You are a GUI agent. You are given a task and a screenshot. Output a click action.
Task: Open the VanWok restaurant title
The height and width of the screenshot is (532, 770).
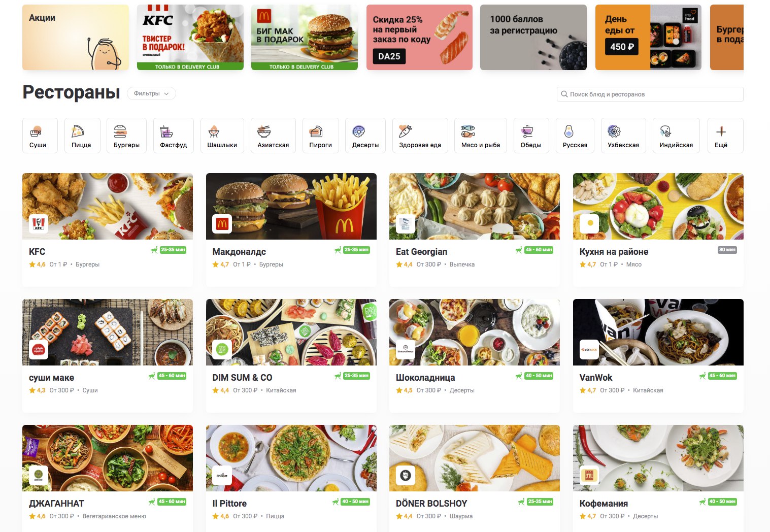click(596, 378)
